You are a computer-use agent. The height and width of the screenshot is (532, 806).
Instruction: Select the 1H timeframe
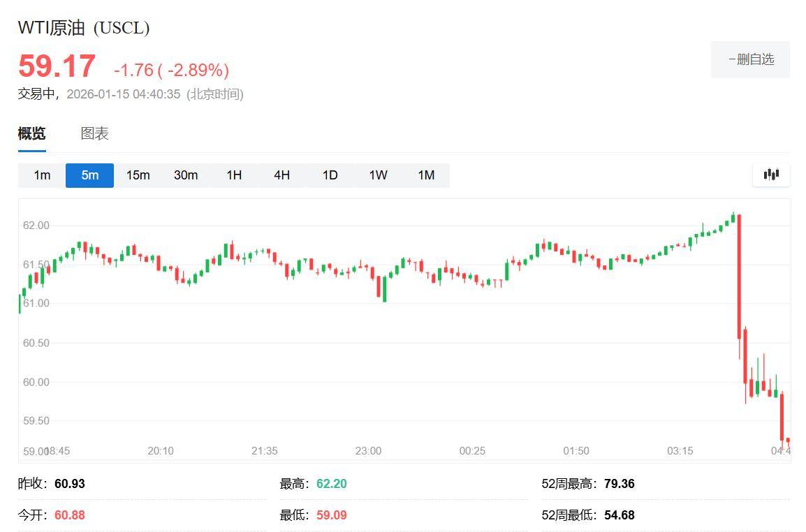[x=233, y=175]
